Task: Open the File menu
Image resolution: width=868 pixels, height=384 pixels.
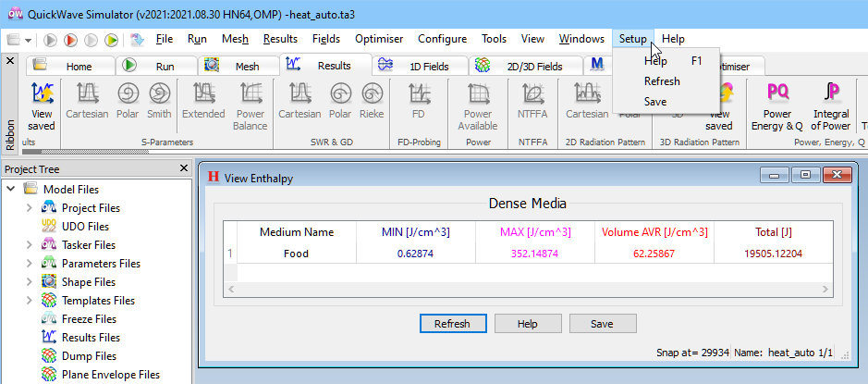Action: point(165,39)
